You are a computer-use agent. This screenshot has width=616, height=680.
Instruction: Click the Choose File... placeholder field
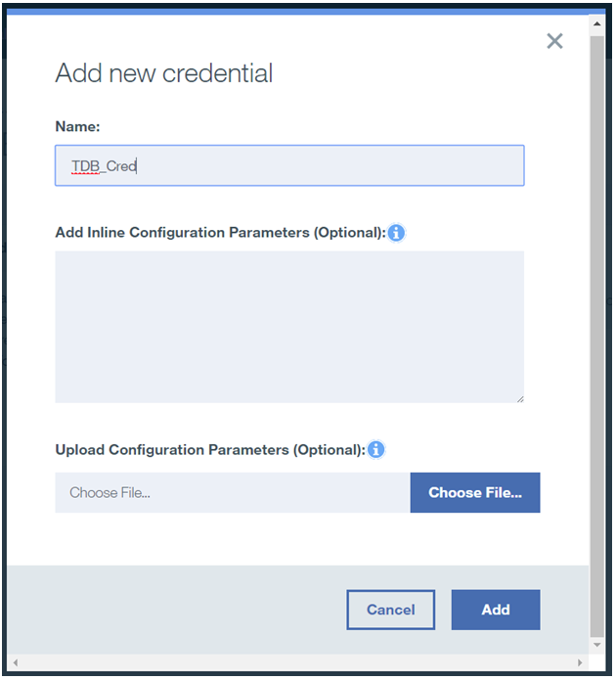(x=233, y=493)
